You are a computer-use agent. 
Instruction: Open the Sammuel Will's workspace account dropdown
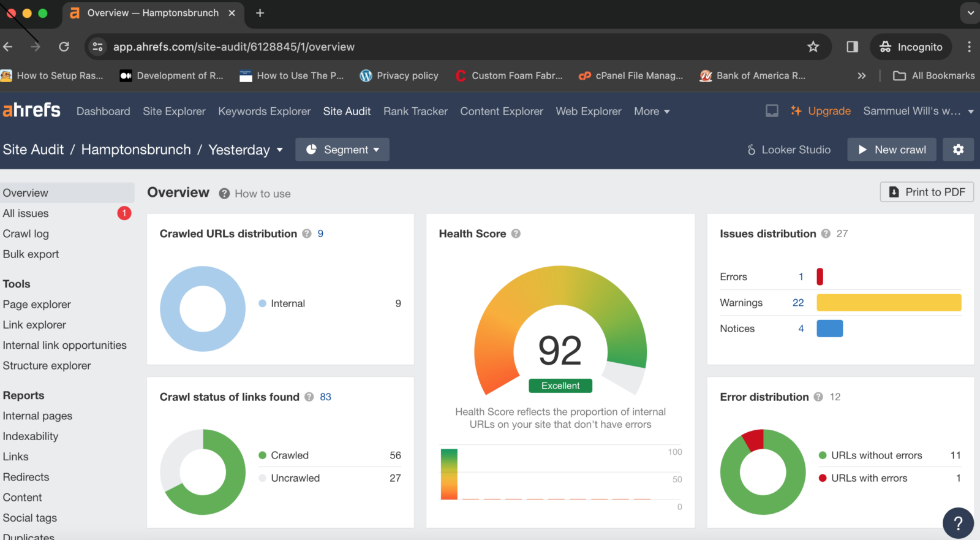[918, 111]
